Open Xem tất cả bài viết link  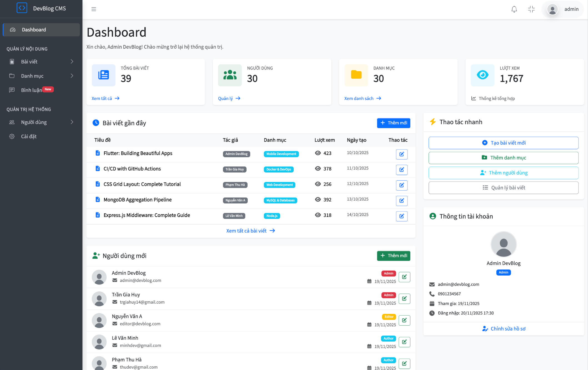251,231
